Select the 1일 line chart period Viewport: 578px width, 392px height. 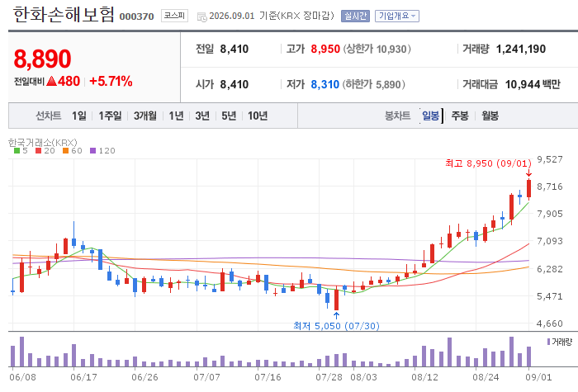pos(79,116)
